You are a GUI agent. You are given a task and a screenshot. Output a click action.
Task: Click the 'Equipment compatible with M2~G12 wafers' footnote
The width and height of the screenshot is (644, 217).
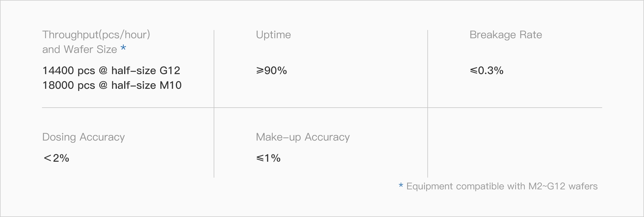point(502,186)
